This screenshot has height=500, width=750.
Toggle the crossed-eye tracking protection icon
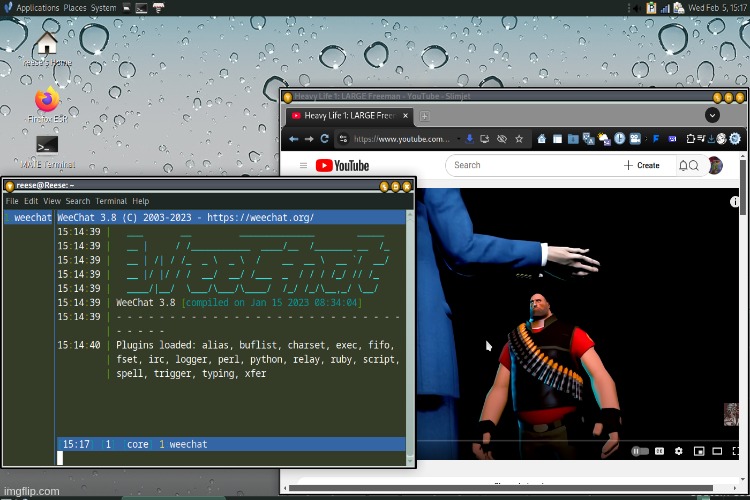[501, 139]
